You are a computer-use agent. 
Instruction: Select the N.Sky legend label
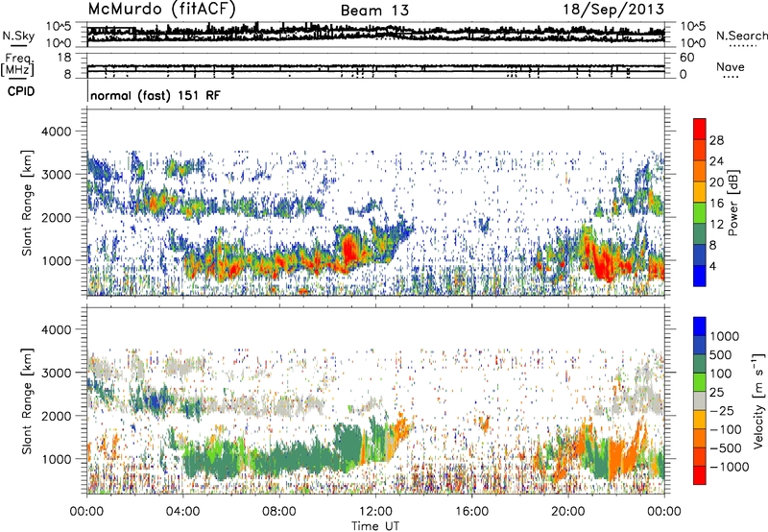[x=18, y=36]
